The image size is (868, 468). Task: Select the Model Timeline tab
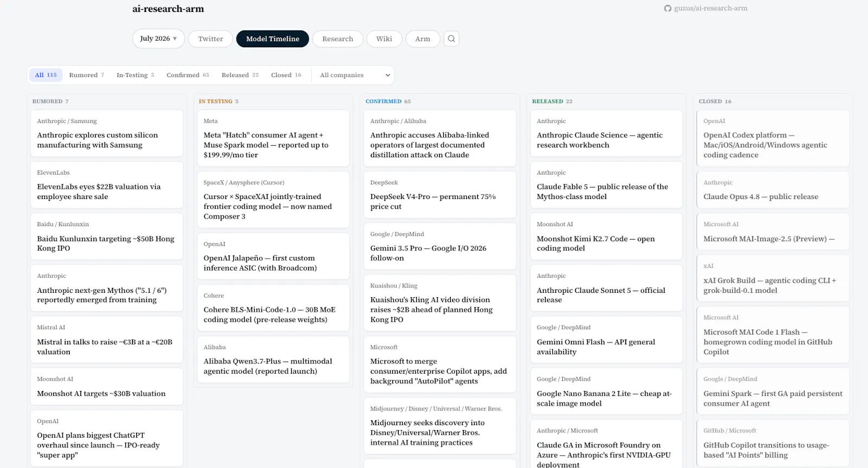(272, 39)
